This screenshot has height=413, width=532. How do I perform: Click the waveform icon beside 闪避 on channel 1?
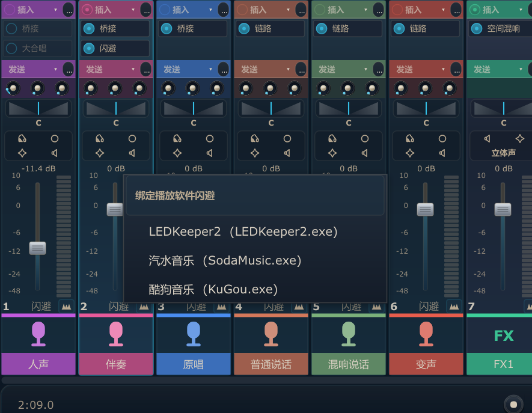click(66, 307)
